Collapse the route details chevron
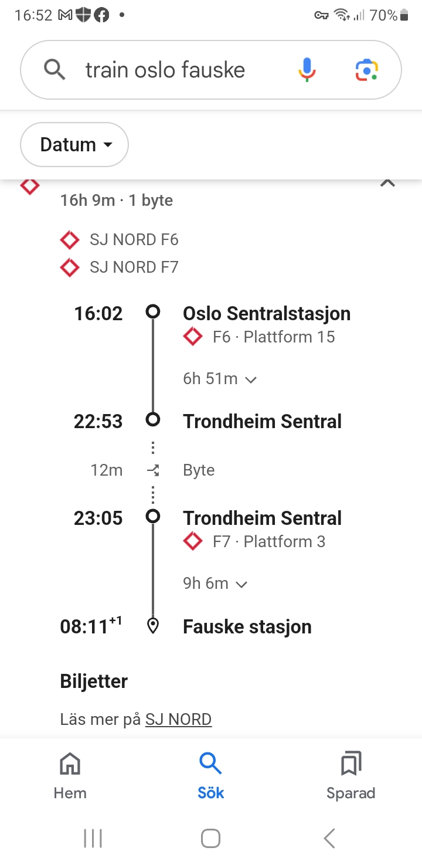The image size is (422, 868). (x=387, y=183)
